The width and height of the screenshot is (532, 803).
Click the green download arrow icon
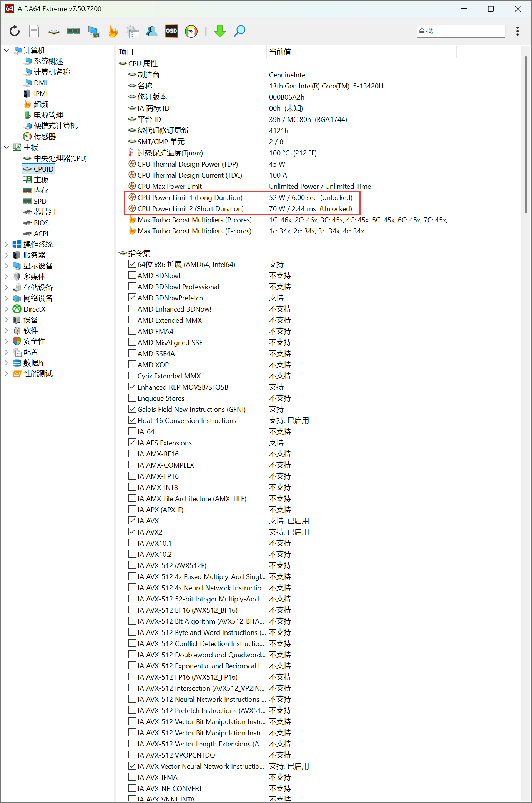220,31
